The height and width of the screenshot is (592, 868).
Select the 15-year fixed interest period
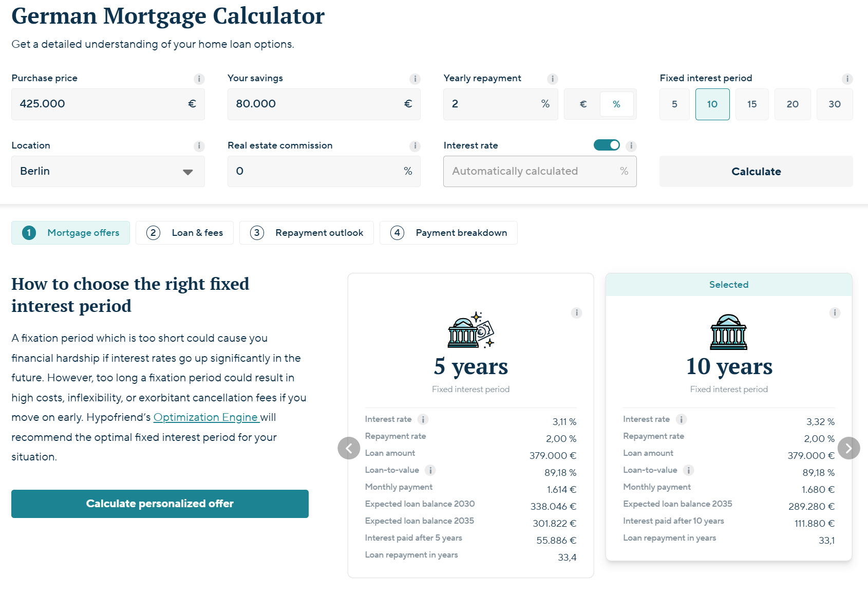[x=751, y=104]
